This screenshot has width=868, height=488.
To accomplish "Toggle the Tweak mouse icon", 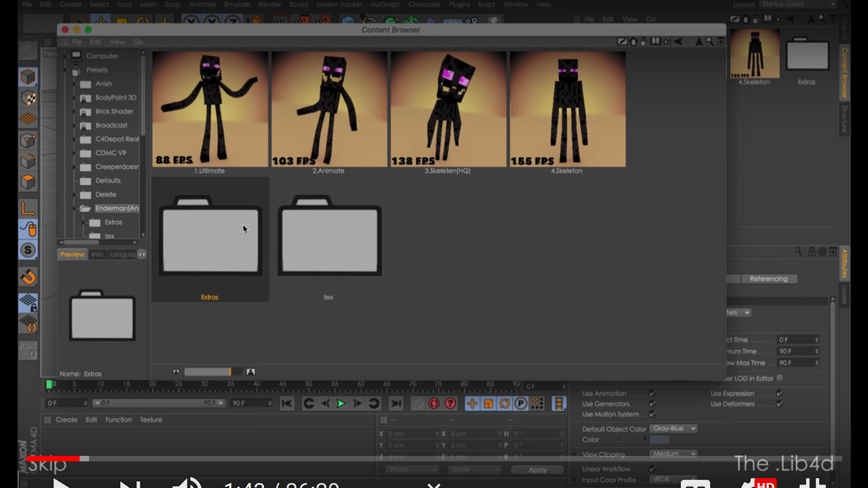I will [x=28, y=229].
